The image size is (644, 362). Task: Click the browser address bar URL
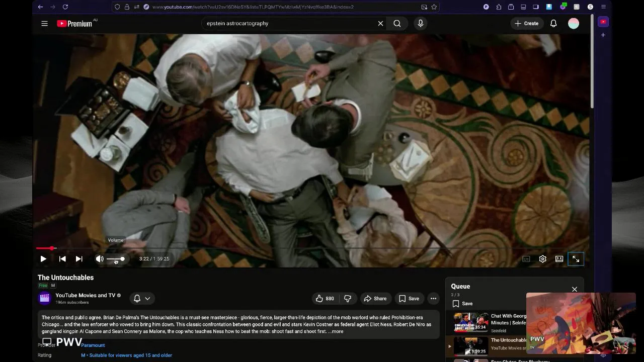tap(253, 7)
